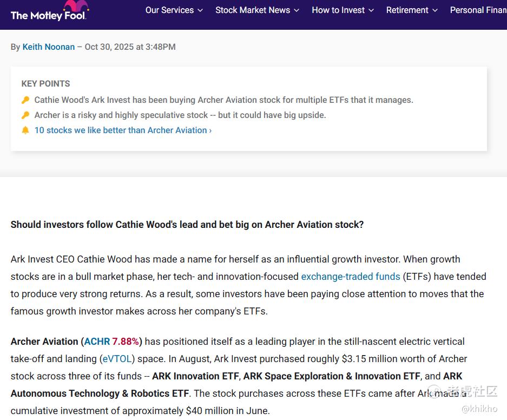Open Stock Market News menu

(253, 10)
